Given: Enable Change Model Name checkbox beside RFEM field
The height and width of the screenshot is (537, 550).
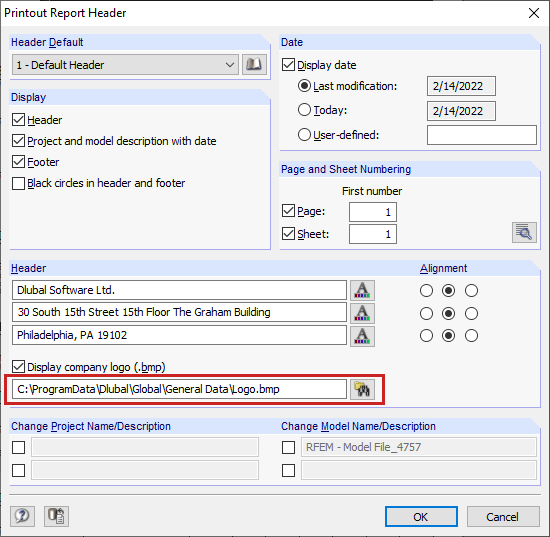Looking at the screenshot, I should click(x=288, y=448).
